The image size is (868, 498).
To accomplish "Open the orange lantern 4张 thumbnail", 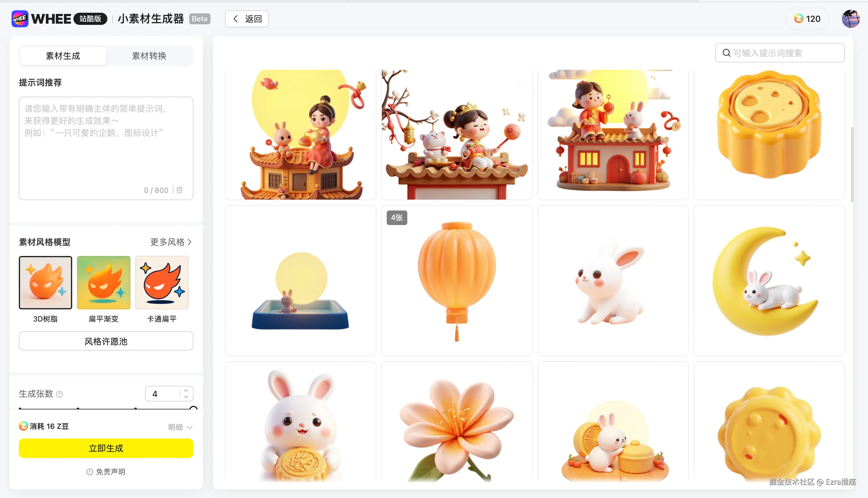I will click(456, 281).
